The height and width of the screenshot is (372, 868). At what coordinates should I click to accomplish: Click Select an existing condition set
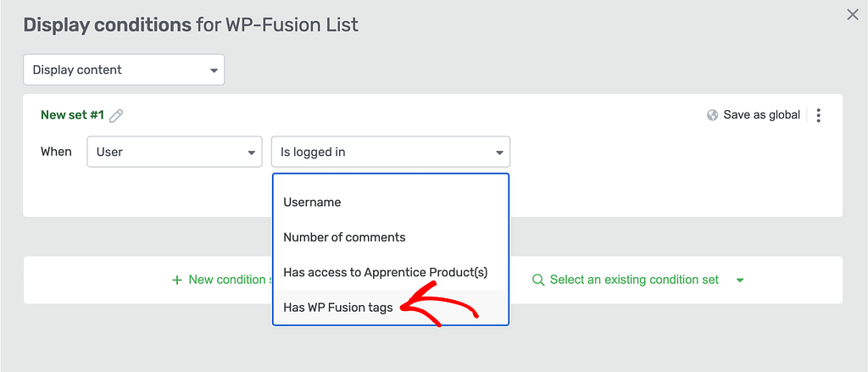click(634, 280)
